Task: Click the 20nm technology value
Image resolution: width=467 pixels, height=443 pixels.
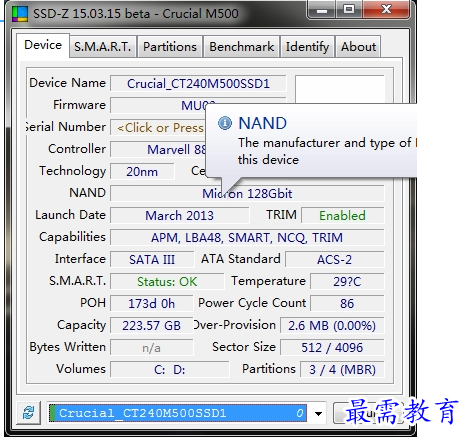Action: pyautogui.click(x=142, y=171)
